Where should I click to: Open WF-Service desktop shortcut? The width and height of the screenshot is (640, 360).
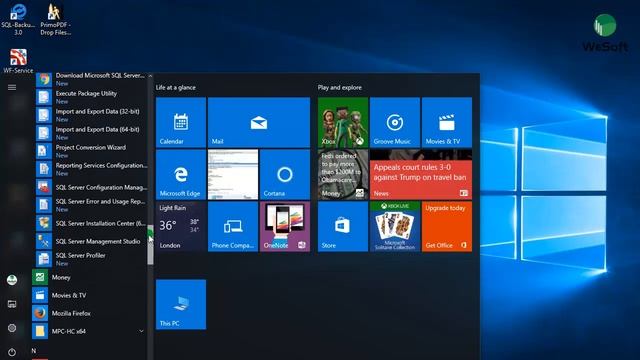[x=18, y=61]
